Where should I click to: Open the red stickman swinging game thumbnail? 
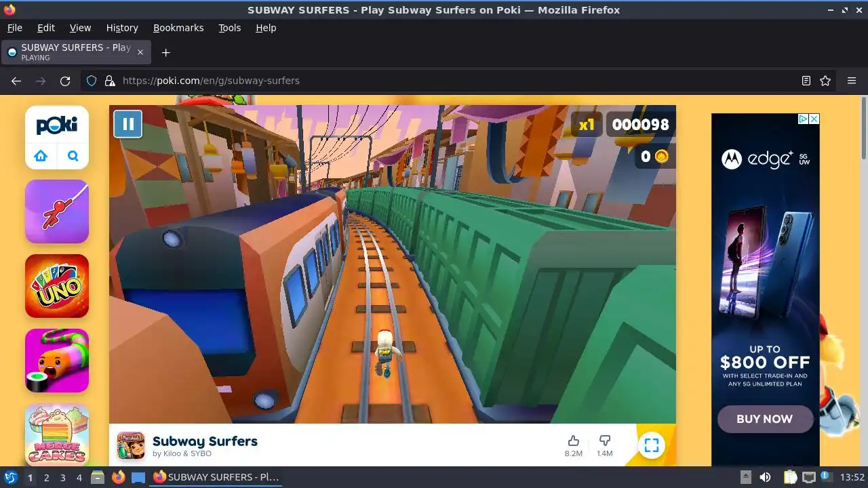[x=57, y=211]
